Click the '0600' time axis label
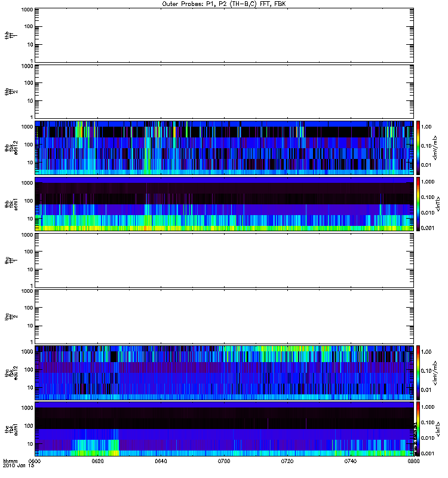Viewport: 448px width, 478px height. coord(35,461)
